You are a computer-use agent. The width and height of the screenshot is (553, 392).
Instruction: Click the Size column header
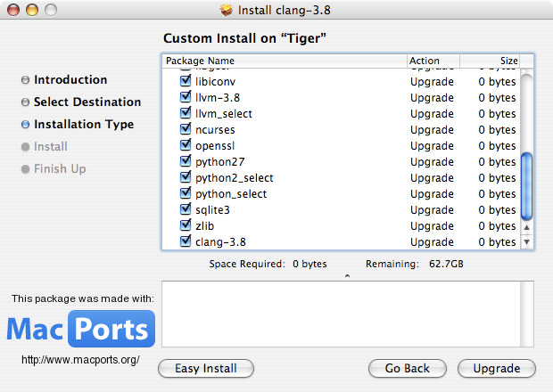coord(490,61)
